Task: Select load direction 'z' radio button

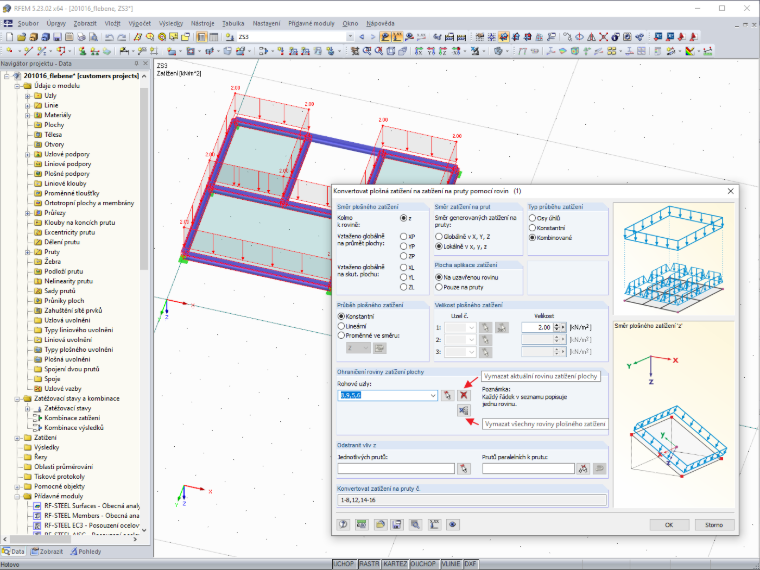Action: point(403,218)
